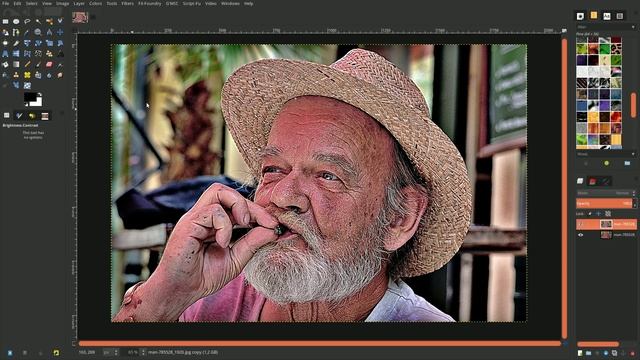Select the Free Select lasso tool
This screenshot has height=360, width=640.
(27, 21)
